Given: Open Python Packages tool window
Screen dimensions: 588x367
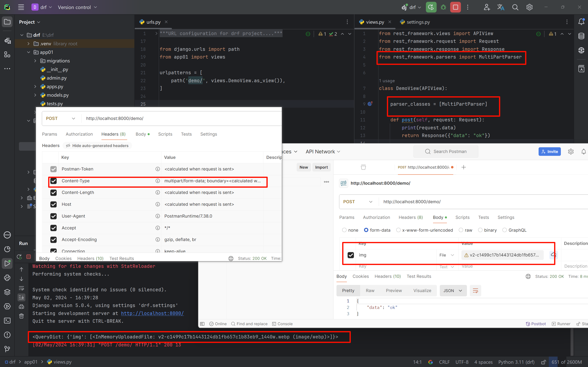Looking at the screenshot, I should [7, 292].
